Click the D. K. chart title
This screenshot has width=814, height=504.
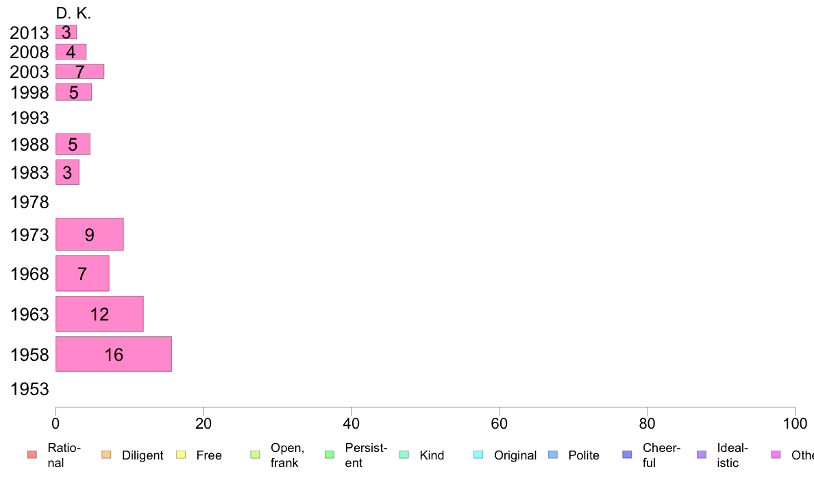click(x=73, y=14)
